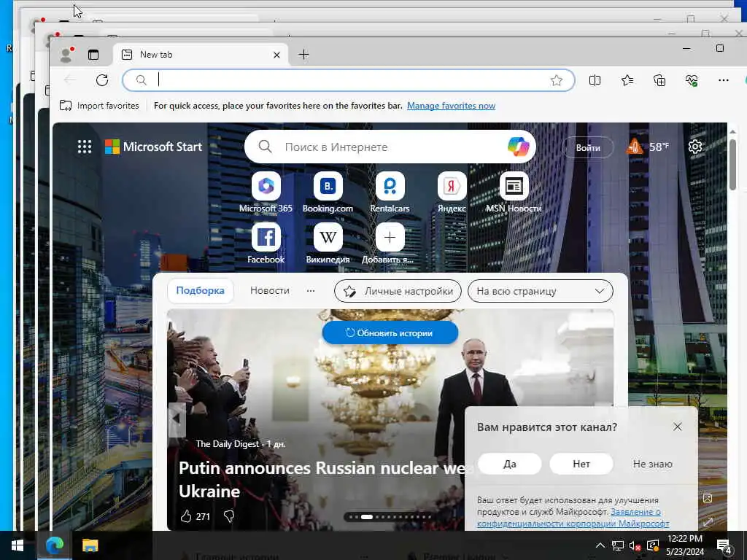
Task: Dislike the story with thumbs down
Action: (x=229, y=516)
